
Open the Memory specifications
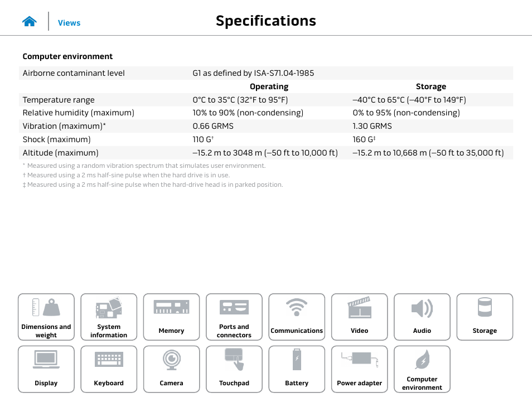(171, 317)
